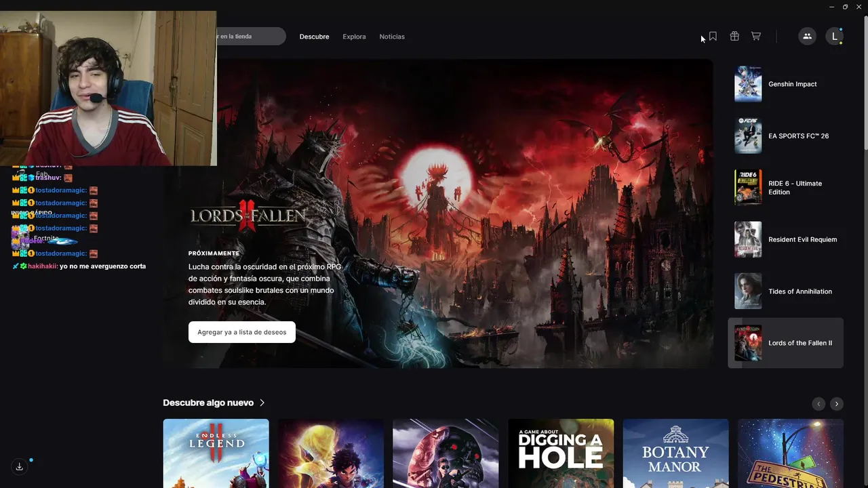The image size is (868, 488).
Task: Click the hakihakii chat message
Action: [79, 266]
